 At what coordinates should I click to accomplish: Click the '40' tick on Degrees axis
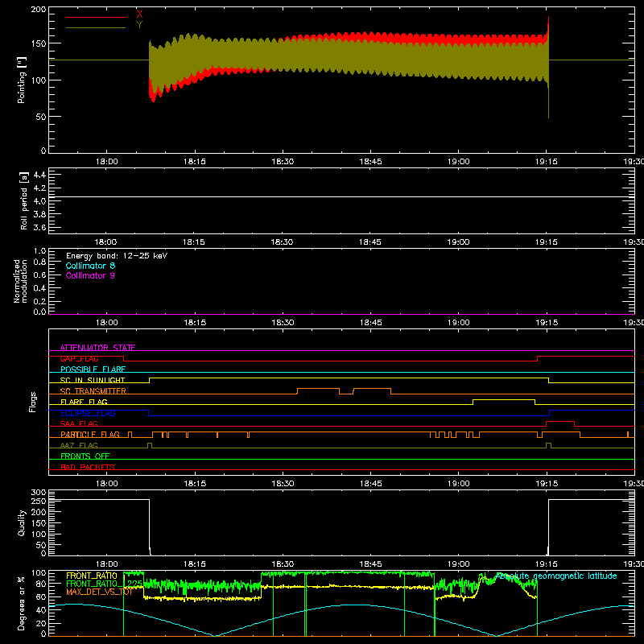(41, 610)
